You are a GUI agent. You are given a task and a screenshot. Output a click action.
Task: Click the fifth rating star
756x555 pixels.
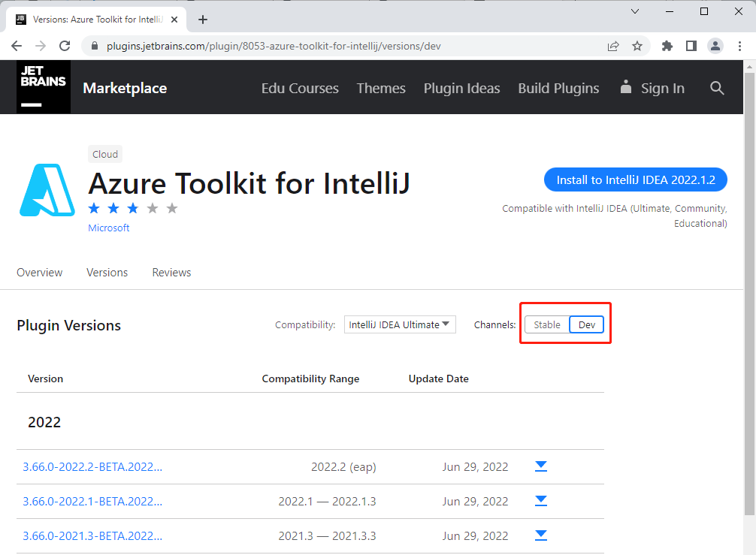click(172, 208)
